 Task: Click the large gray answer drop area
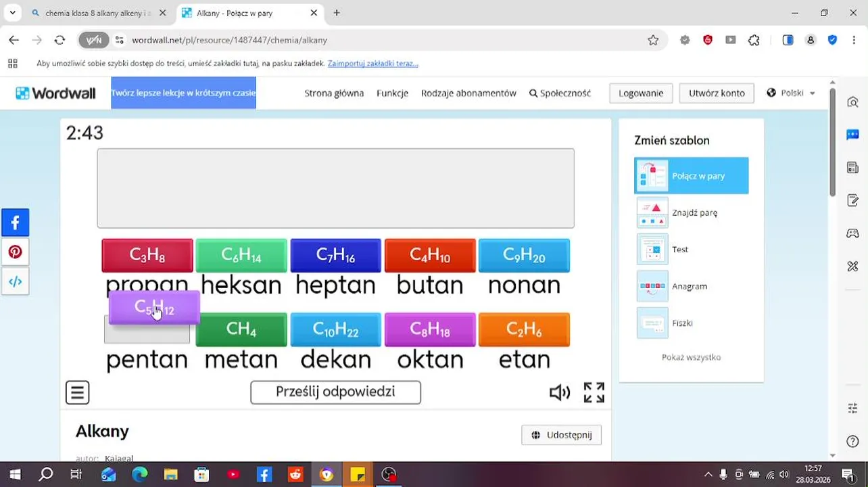335,188
